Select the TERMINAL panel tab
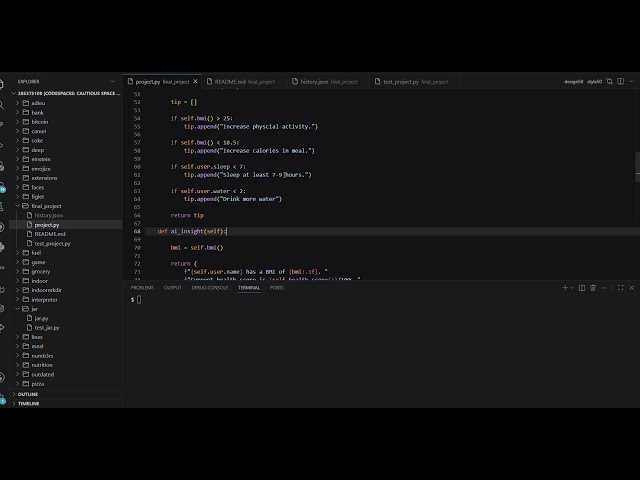The image size is (640, 480). tap(249, 288)
